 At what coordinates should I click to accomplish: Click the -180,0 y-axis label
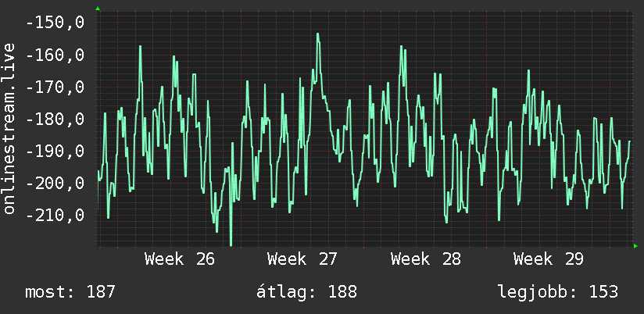pos(55,119)
